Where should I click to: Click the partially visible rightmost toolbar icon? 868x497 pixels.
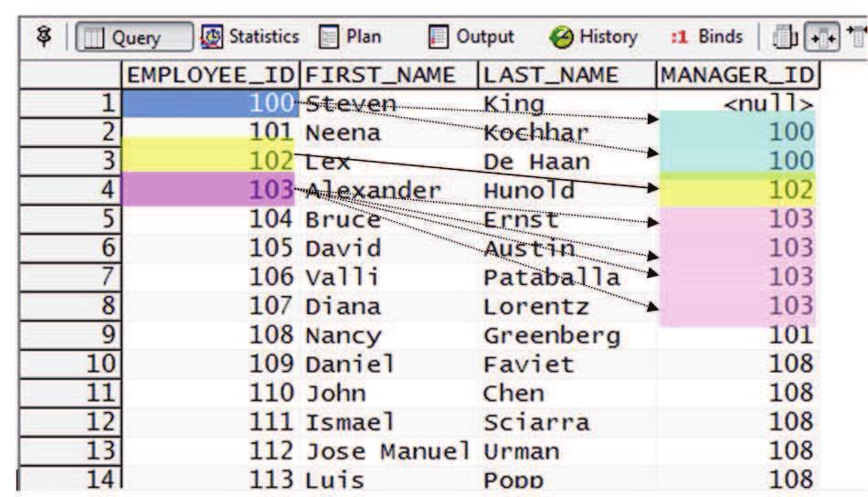(857, 37)
